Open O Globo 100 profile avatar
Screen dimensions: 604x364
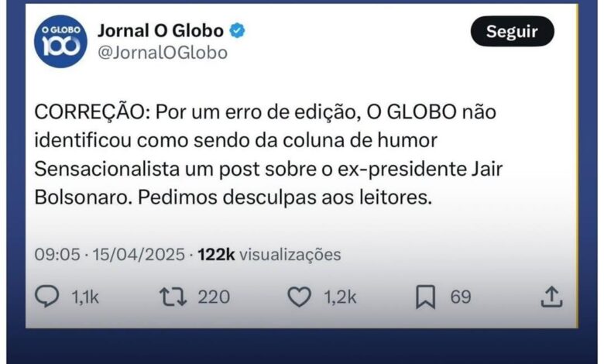pos(60,41)
